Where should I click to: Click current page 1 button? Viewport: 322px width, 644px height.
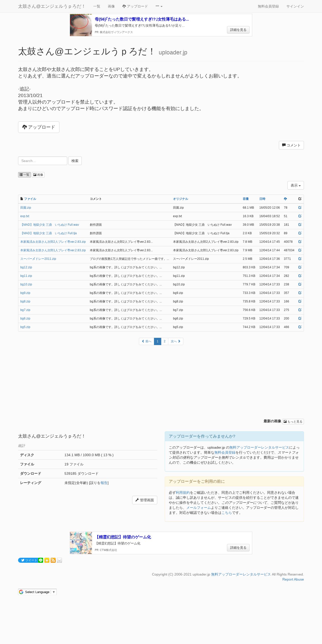point(157,341)
